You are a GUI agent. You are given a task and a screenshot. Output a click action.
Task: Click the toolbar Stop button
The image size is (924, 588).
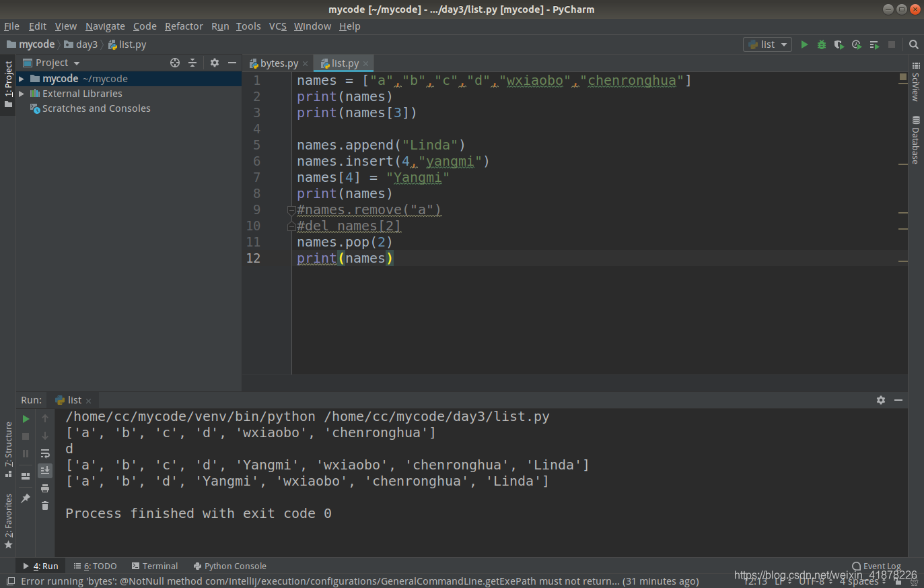click(x=892, y=44)
